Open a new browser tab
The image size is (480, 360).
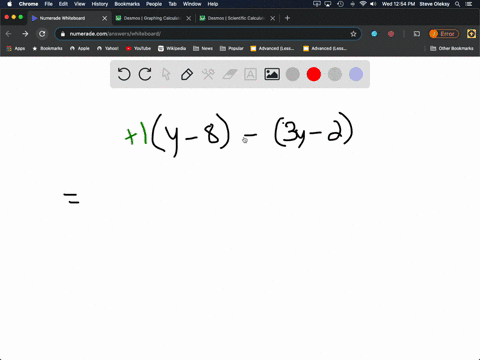pos(287,18)
